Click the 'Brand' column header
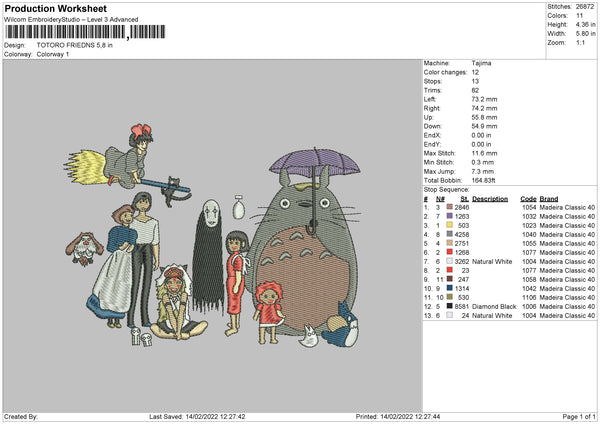The image size is (600, 424). [x=549, y=199]
